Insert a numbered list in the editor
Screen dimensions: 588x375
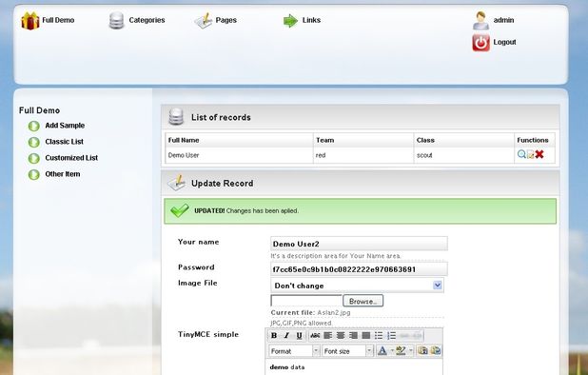pos(391,336)
